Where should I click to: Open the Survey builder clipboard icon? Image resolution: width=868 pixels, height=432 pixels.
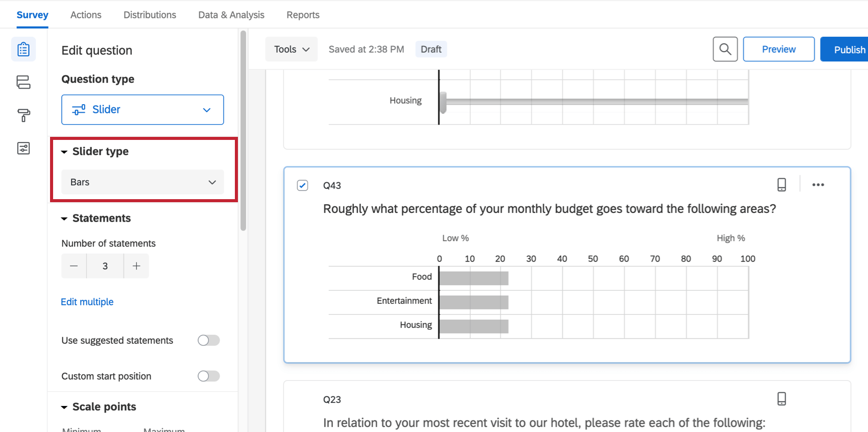coord(23,50)
